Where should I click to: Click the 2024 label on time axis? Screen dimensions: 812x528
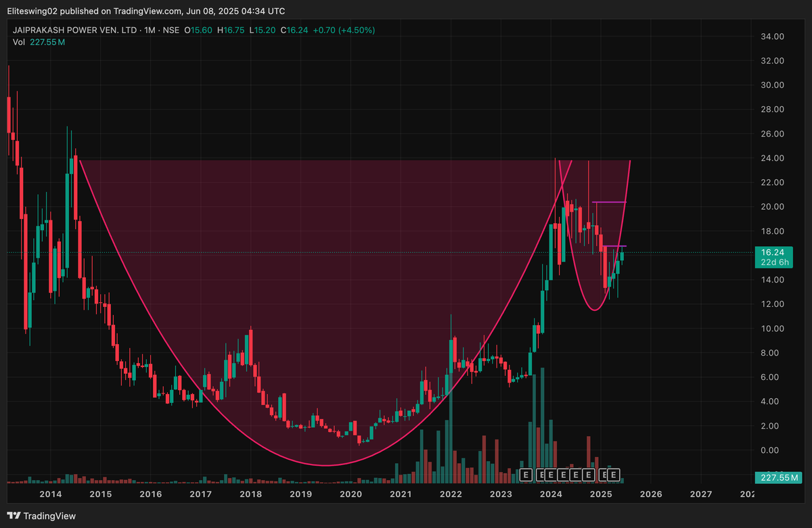click(x=551, y=495)
